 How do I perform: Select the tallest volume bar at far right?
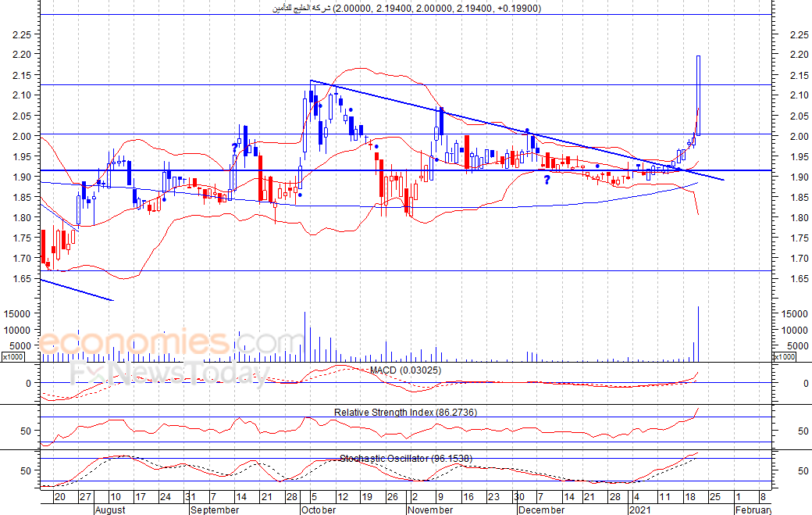698,334
